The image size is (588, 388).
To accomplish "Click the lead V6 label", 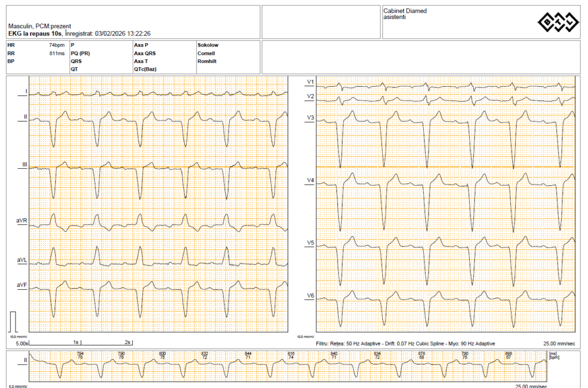I will click(x=311, y=296).
